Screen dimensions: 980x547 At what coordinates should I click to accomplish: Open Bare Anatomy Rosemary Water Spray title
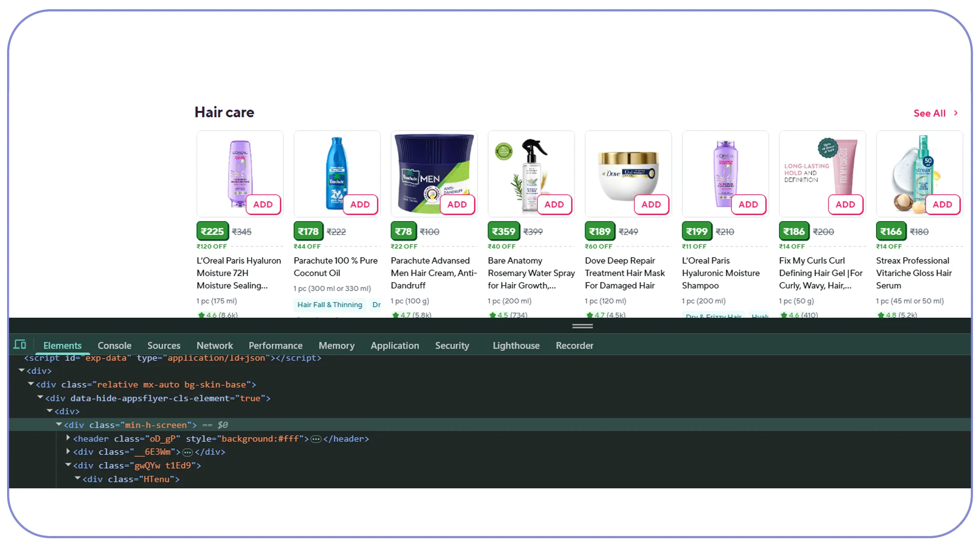(x=531, y=273)
